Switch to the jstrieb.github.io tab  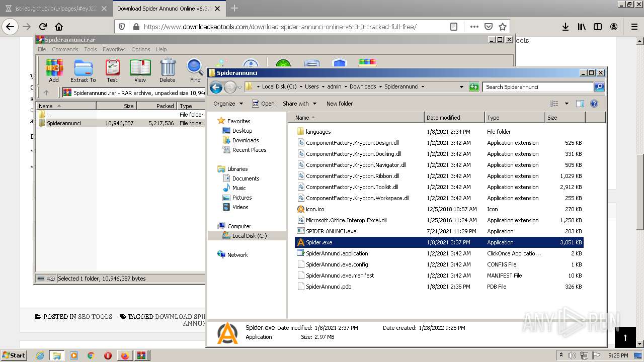coord(56,9)
